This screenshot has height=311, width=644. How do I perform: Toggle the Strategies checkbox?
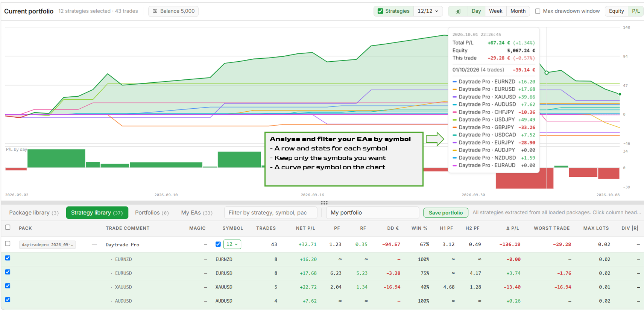tap(380, 11)
